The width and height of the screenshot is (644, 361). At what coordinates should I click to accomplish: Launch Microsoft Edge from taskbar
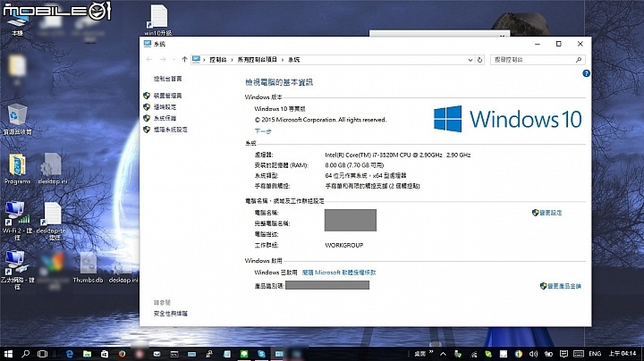point(70,354)
